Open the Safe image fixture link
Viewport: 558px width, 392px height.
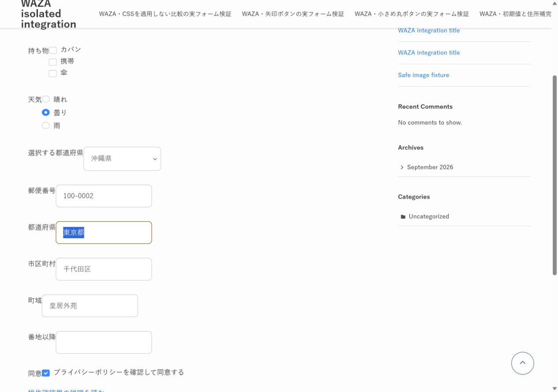point(423,75)
